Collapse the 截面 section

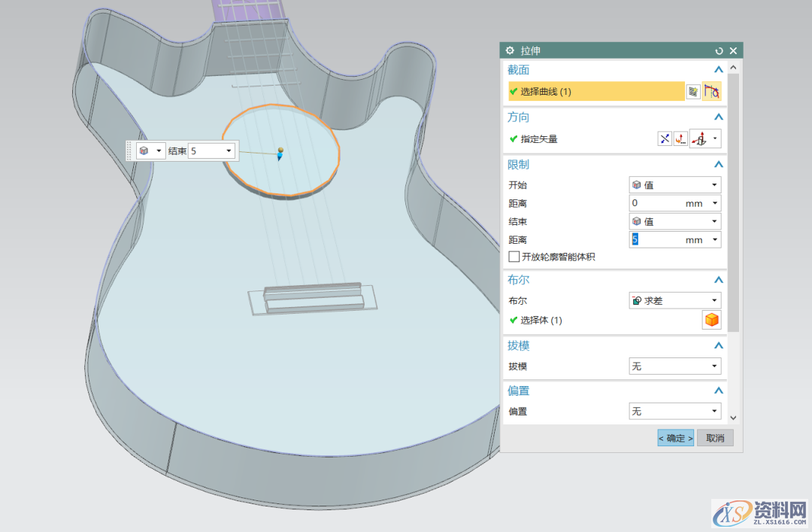click(718, 70)
